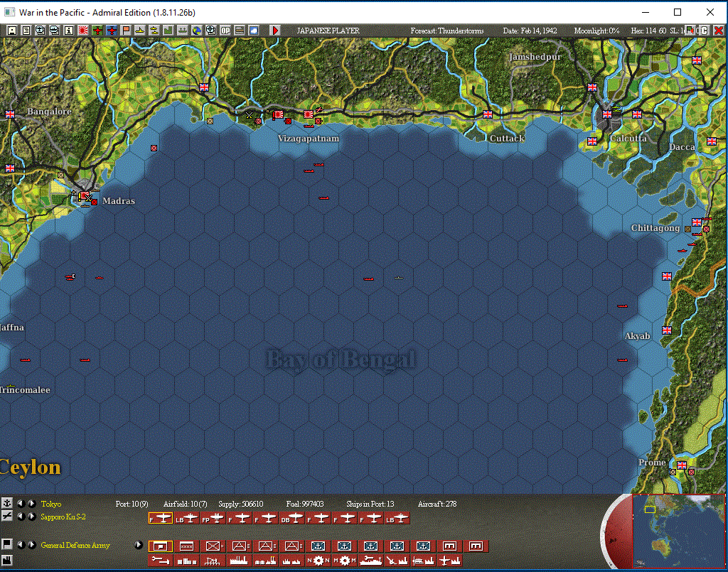Select the FP floatplane air group icon

coord(213,519)
